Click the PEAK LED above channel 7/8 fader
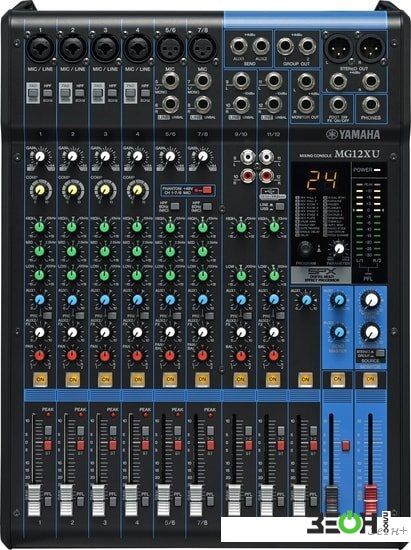 pos(210,415)
